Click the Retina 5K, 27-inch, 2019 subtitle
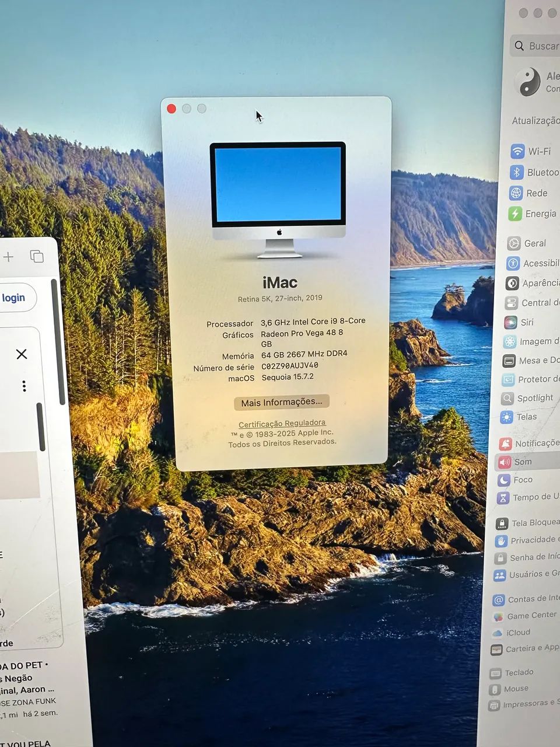 [x=280, y=298]
